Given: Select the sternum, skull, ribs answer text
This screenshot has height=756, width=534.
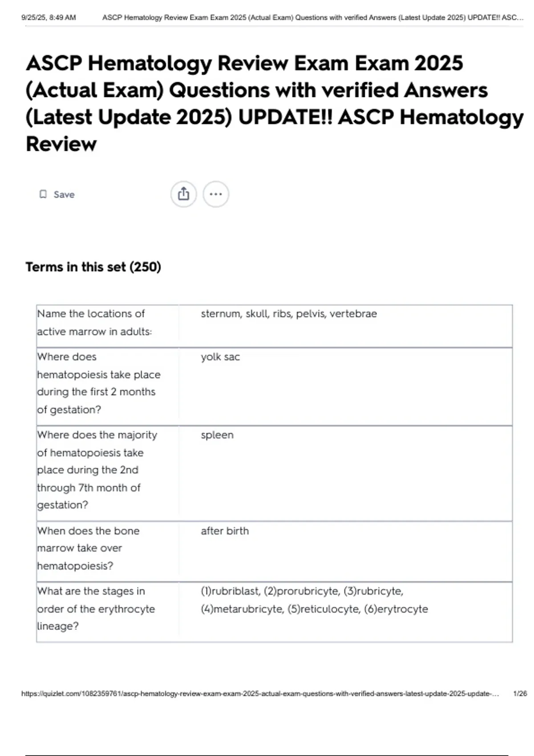Looking at the screenshot, I should point(288,314).
